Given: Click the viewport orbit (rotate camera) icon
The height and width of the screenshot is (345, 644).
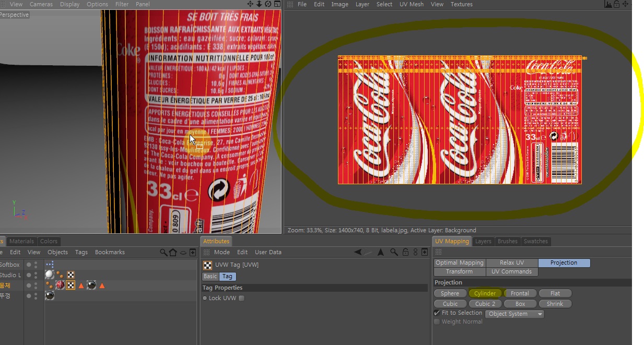Looking at the screenshot, I should [267, 4].
